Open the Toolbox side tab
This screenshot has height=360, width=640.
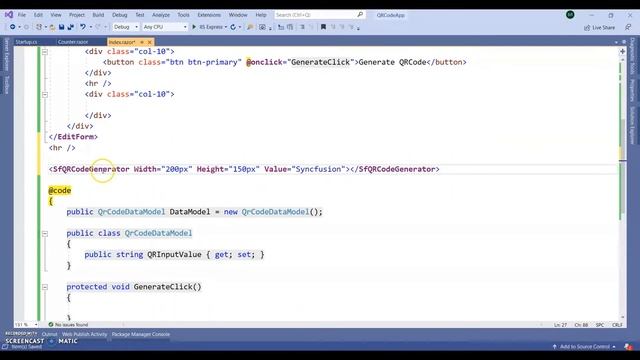pos(7,84)
